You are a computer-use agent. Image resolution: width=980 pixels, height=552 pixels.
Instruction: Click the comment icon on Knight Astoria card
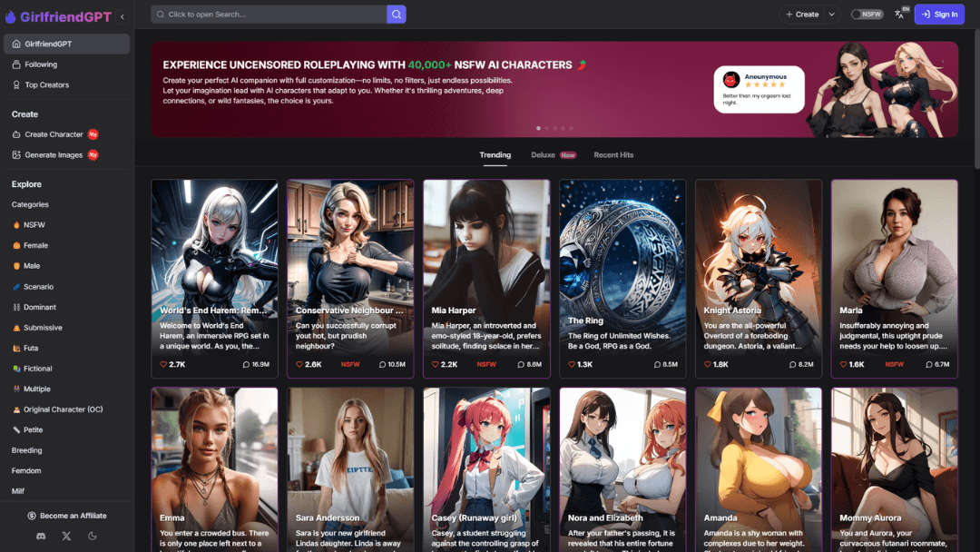(x=793, y=364)
